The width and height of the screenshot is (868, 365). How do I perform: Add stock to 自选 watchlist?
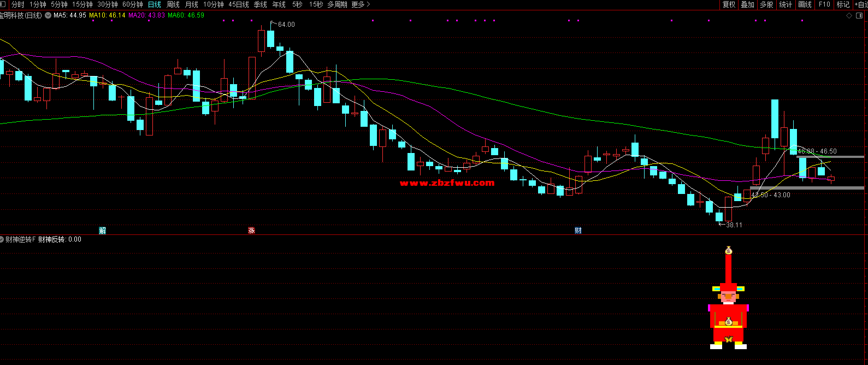tap(860, 4)
